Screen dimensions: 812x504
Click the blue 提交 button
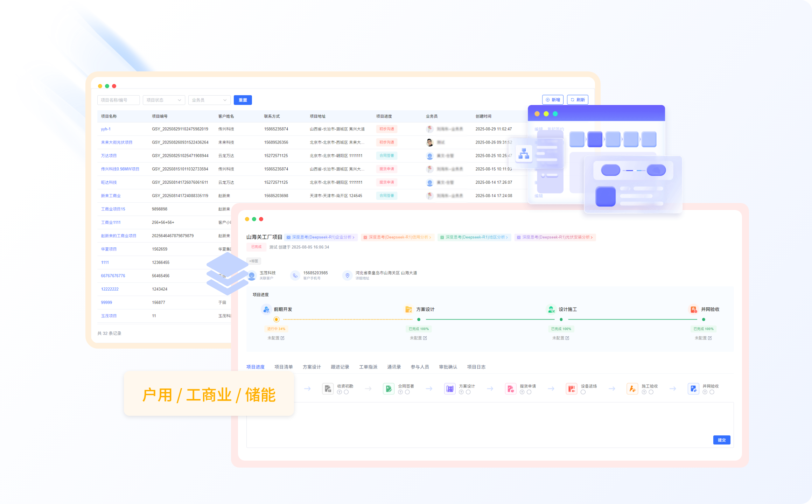721,440
